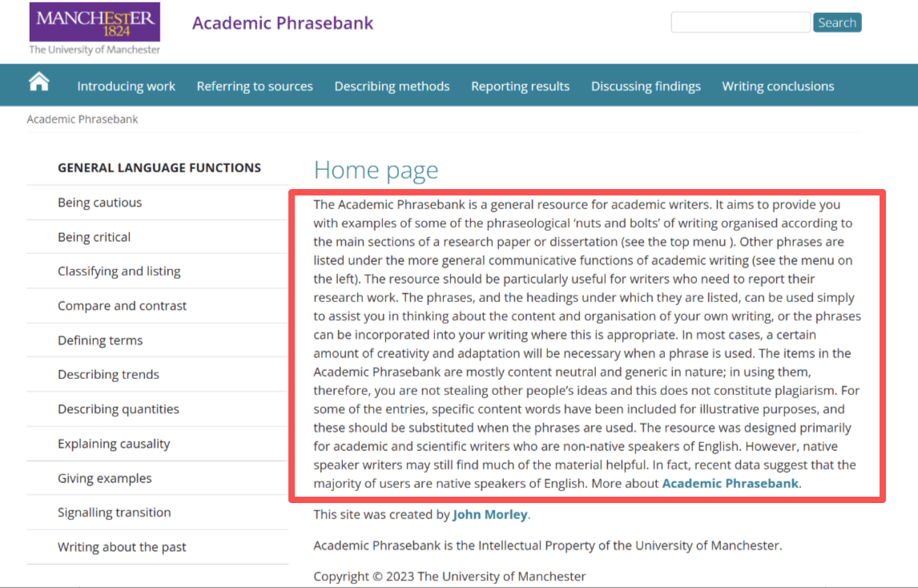Open the Referring to sources section
Screen dimensions: 918x588
(x=255, y=86)
